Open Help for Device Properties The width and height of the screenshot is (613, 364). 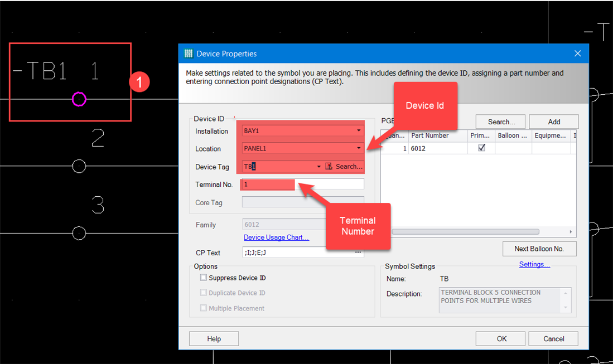tap(214, 338)
